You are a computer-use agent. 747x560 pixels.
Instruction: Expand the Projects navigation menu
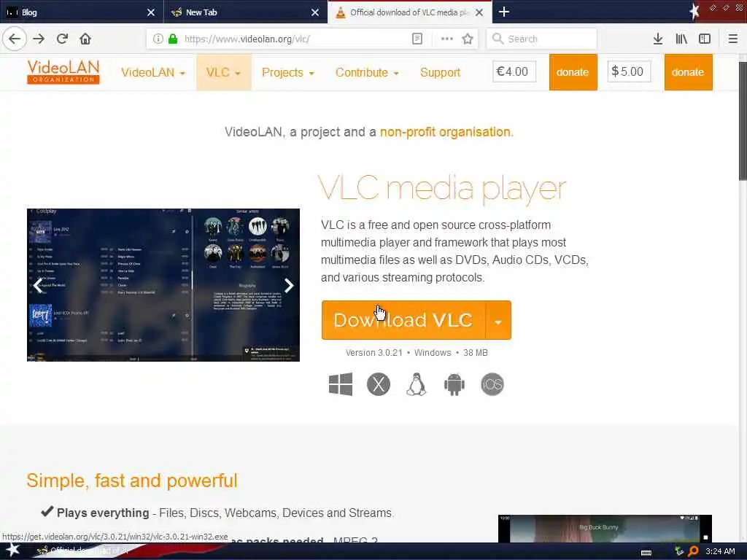(x=287, y=72)
